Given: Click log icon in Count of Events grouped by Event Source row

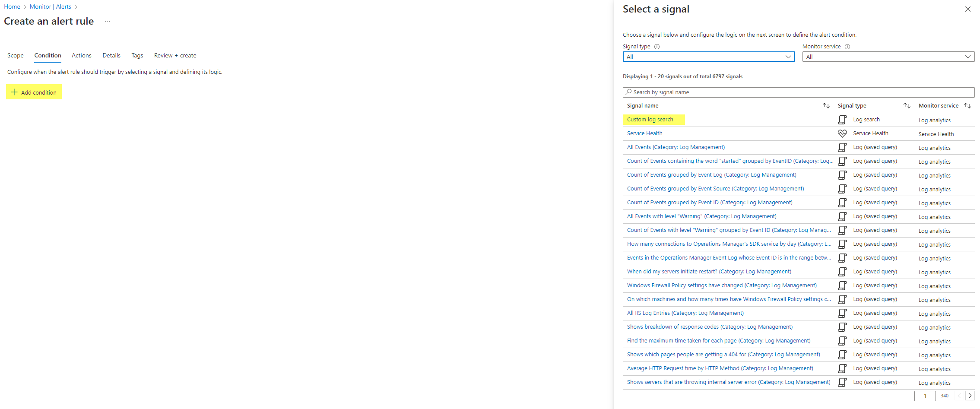Looking at the screenshot, I should [x=842, y=189].
